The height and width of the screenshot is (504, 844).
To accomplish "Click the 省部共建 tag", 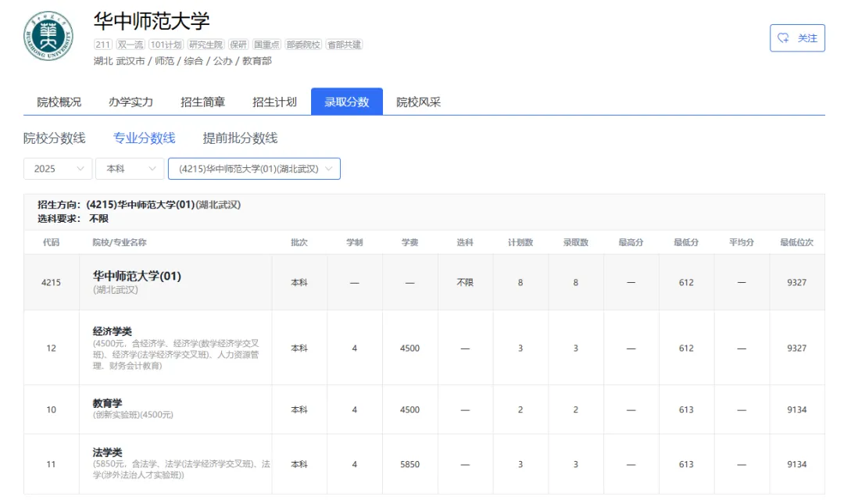I will [345, 45].
